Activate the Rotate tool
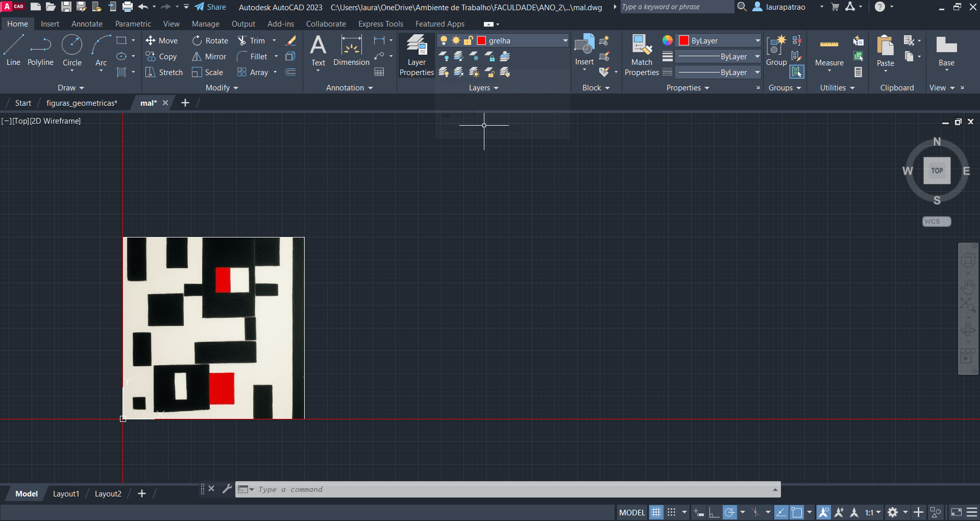This screenshot has height=521, width=980. [210, 41]
